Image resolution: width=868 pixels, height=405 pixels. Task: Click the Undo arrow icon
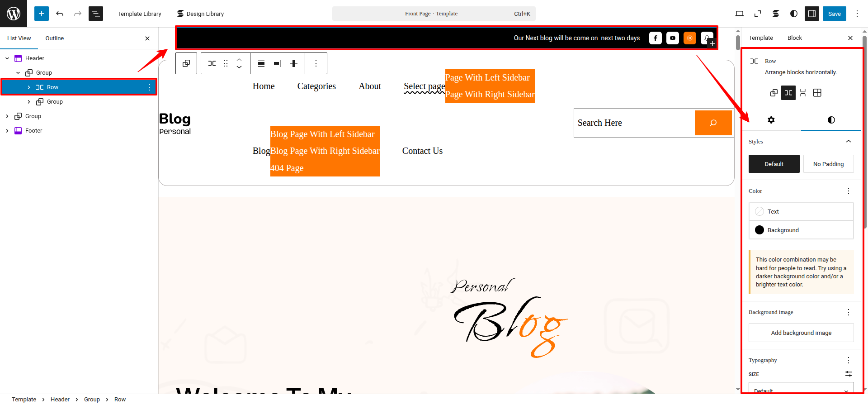tap(60, 14)
